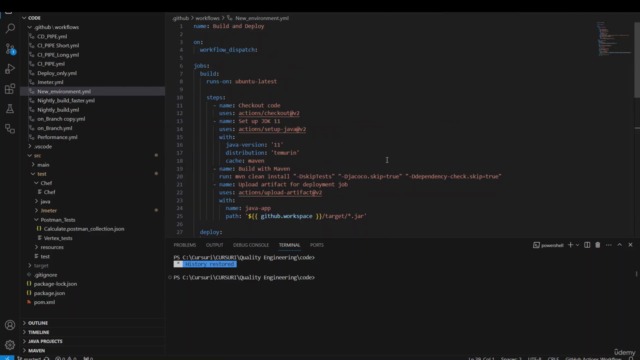Follow actions/upload-artifact@v2 link
This screenshot has width=640, height=360.
tap(280, 192)
